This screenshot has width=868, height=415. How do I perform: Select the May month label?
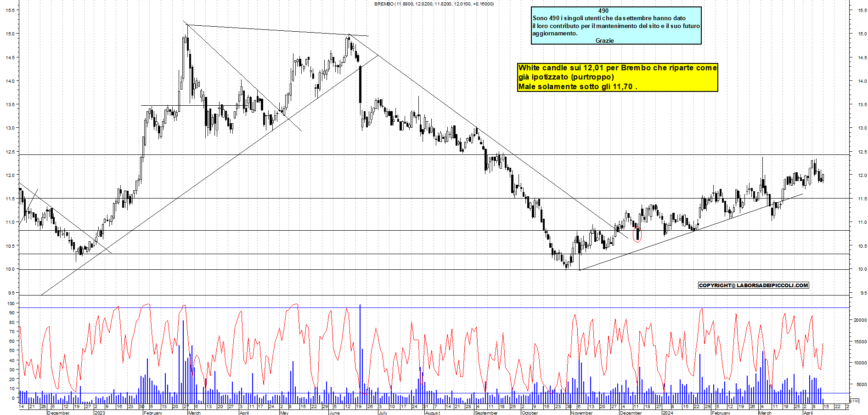284,413
